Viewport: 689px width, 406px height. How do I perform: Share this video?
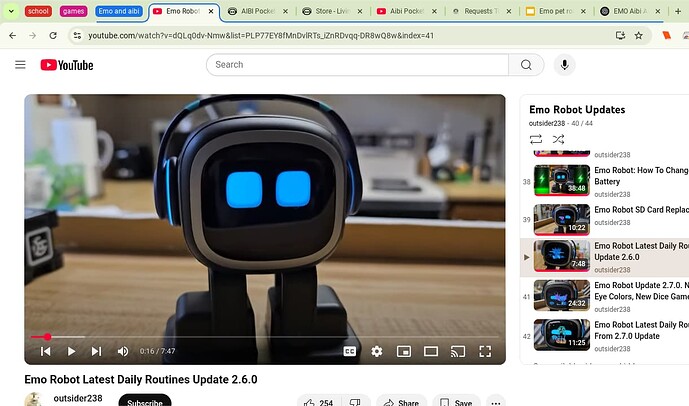click(401, 402)
